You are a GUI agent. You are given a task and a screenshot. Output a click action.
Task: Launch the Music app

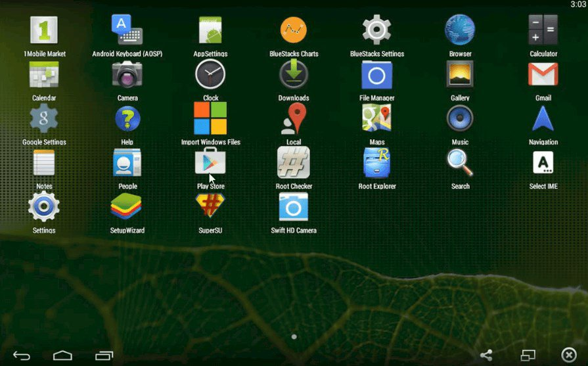click(x=460, y=118)
